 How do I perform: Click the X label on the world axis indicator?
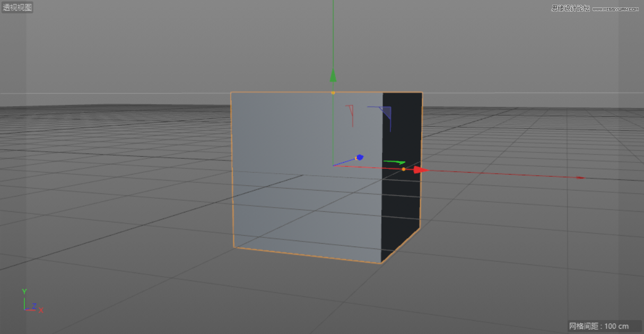coord(41,310)
